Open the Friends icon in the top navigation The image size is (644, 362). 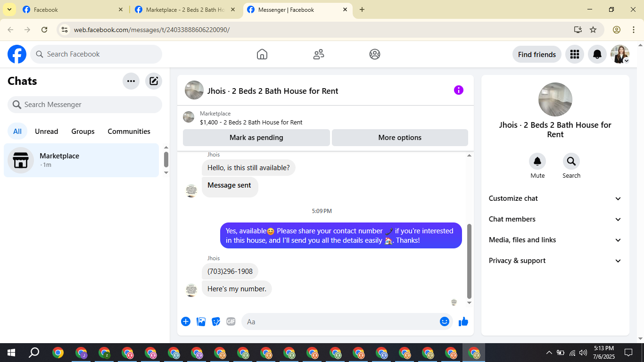(x=319, y=54)
